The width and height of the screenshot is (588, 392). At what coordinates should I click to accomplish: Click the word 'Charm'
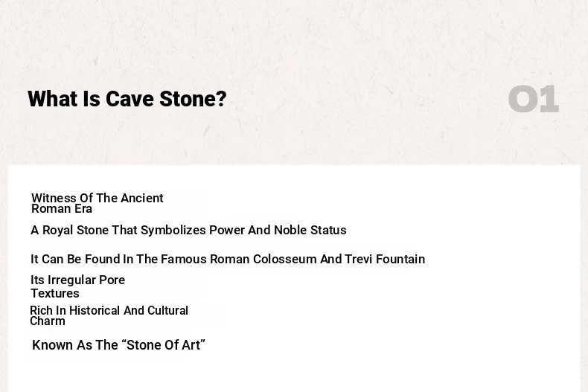click(x=47, y=321)
